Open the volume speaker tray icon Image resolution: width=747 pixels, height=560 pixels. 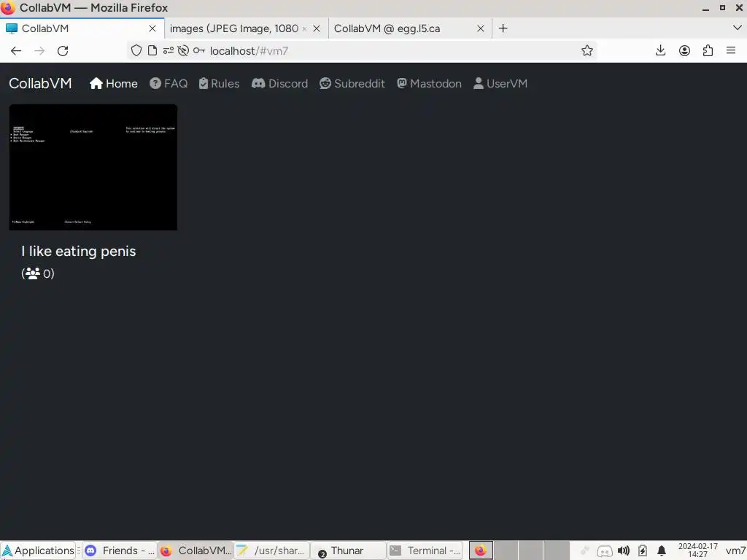623,551
